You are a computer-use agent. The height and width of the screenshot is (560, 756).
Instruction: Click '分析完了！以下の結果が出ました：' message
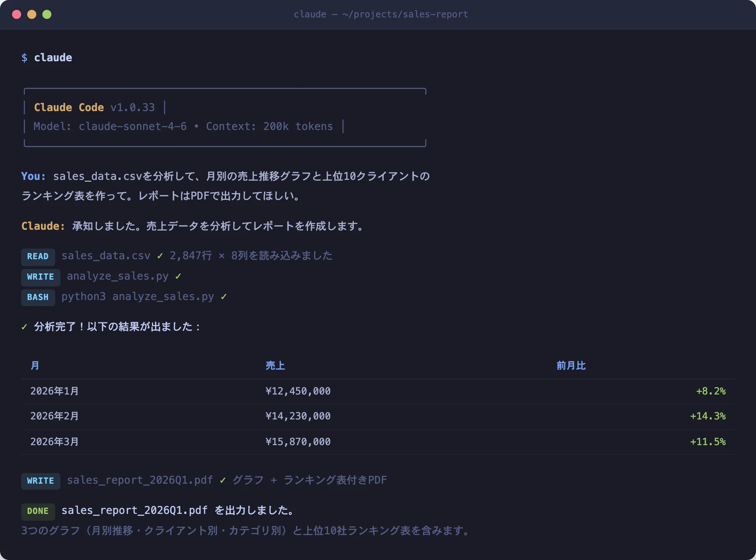(x=118, y=326)
